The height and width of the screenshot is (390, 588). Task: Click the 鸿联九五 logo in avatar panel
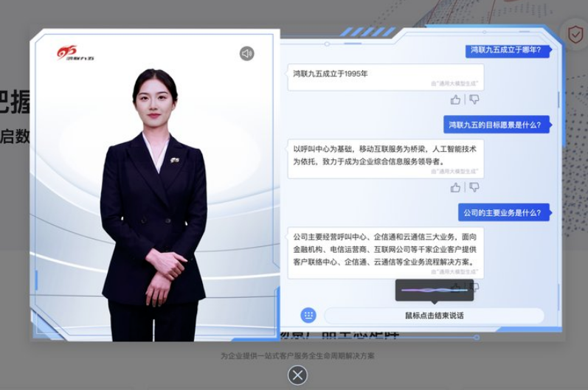pos(75,53)
